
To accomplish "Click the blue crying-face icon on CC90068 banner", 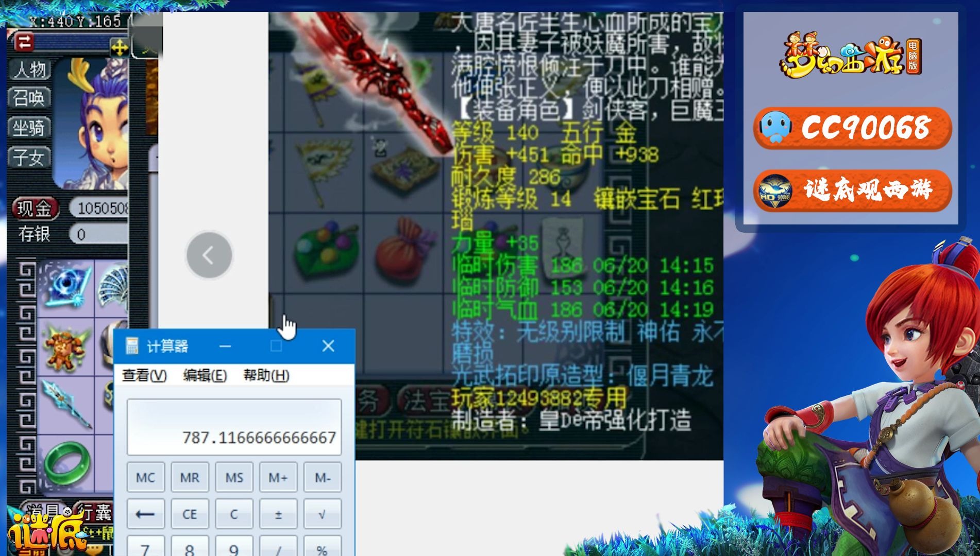I will pyautogui.click(x=775, y=127).
